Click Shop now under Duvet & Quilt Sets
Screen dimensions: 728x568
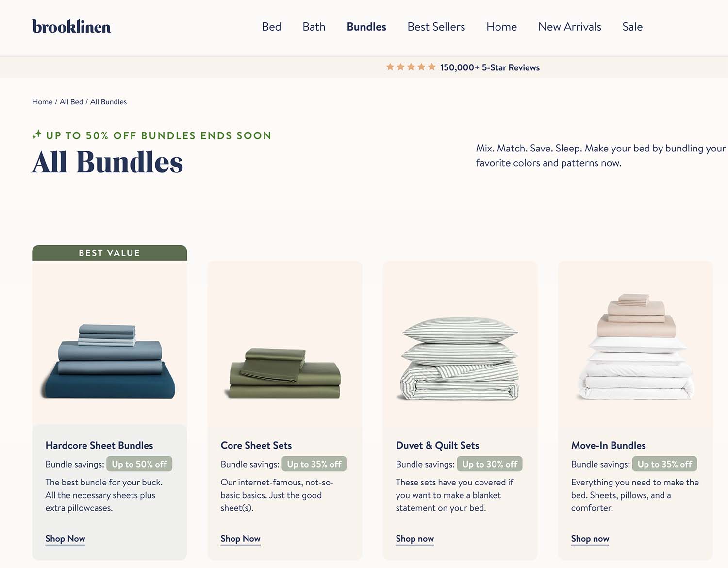415,539
